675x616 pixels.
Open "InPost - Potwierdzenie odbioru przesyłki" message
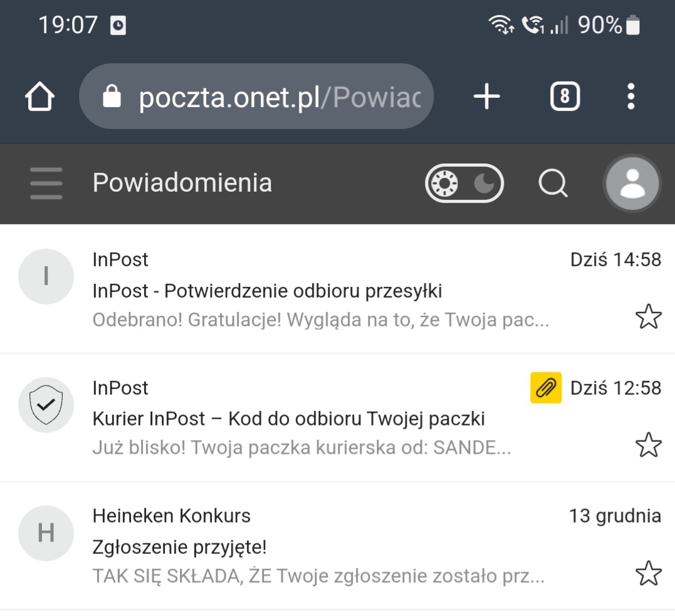click(x=267, y=291)
